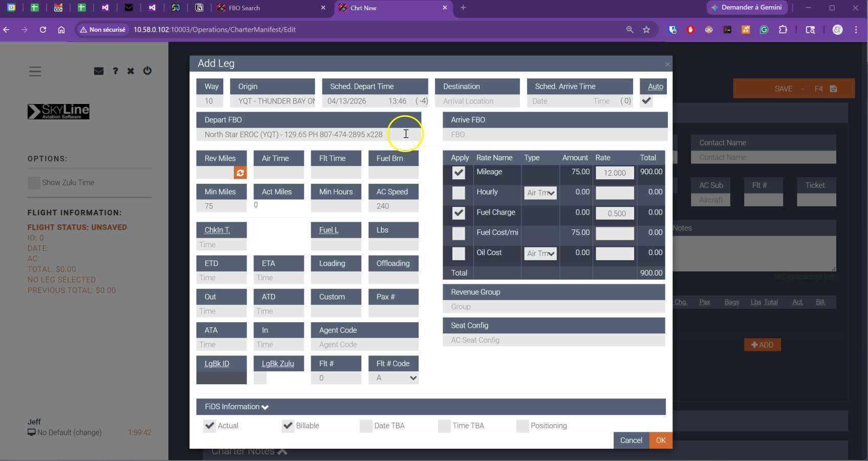Image resolution: width=868 pixels, height=461 pixels.
Task: Click the power logout icon
Action: tap(147, 71)
